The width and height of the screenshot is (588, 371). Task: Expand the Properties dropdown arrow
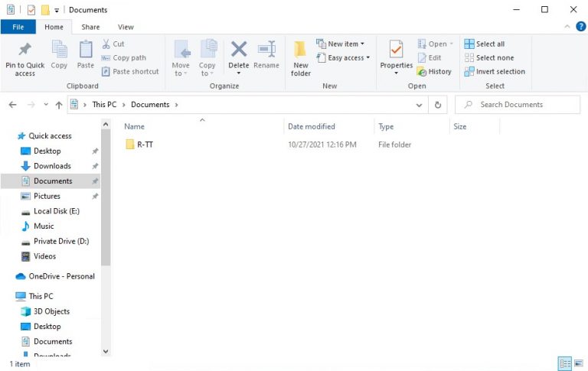point(396,73)
